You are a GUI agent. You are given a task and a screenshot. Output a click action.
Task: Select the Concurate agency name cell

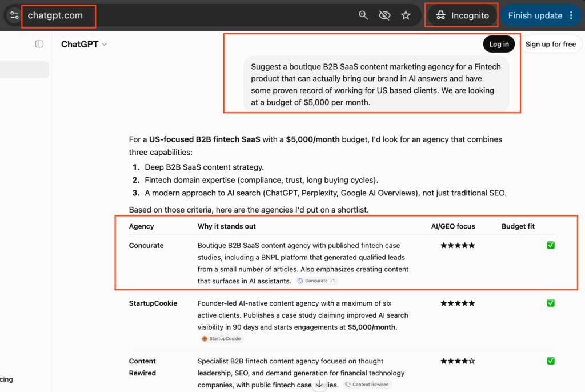146,245
